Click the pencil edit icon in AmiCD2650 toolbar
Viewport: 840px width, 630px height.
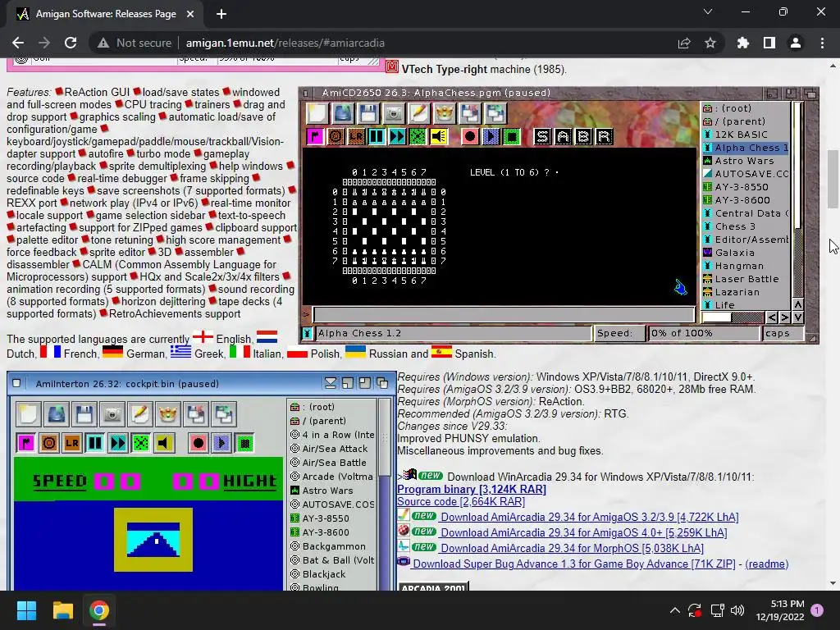(x=418, y=113)
